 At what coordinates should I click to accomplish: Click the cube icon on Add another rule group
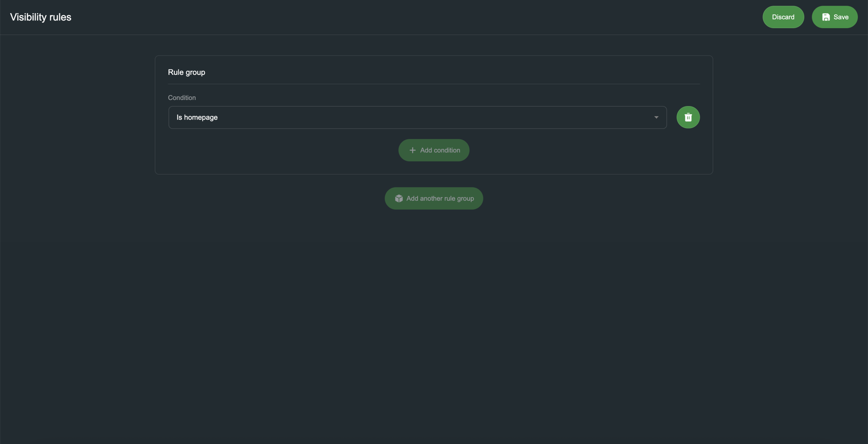tap(399, 198)
